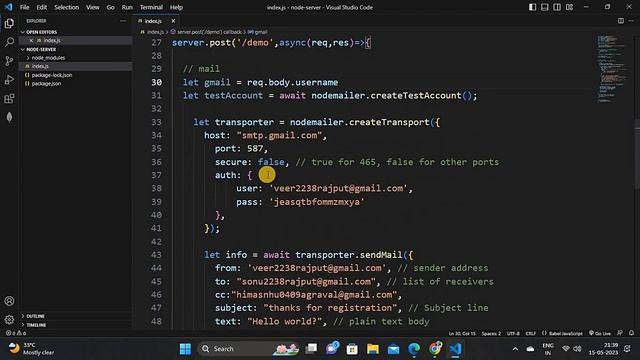Select the Babel JavaScript language mode
The width and height of the screenshot is (640, 360).
click(562, 333)
